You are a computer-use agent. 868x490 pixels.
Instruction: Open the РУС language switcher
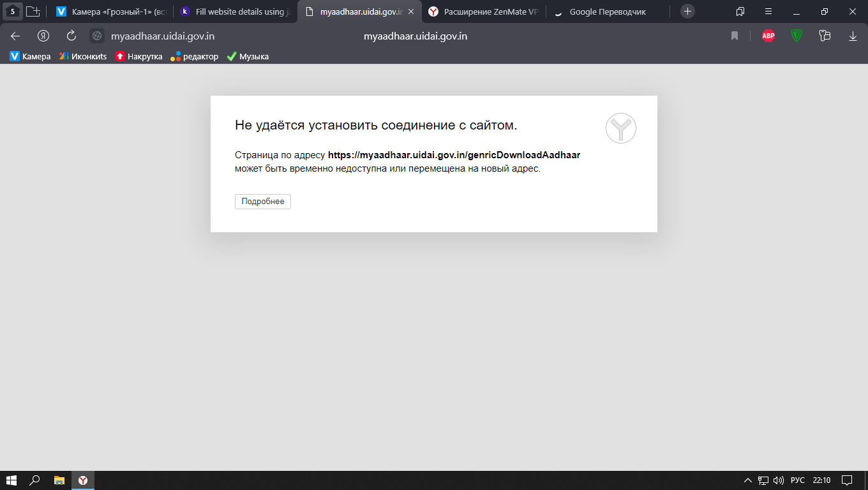pyautogui.click(x=798, y=480)
